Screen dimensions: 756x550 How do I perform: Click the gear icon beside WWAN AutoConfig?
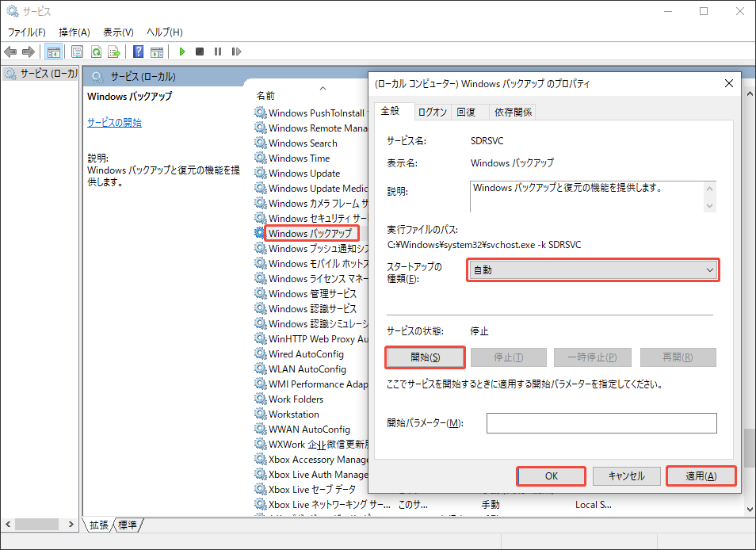pos(261,429)
